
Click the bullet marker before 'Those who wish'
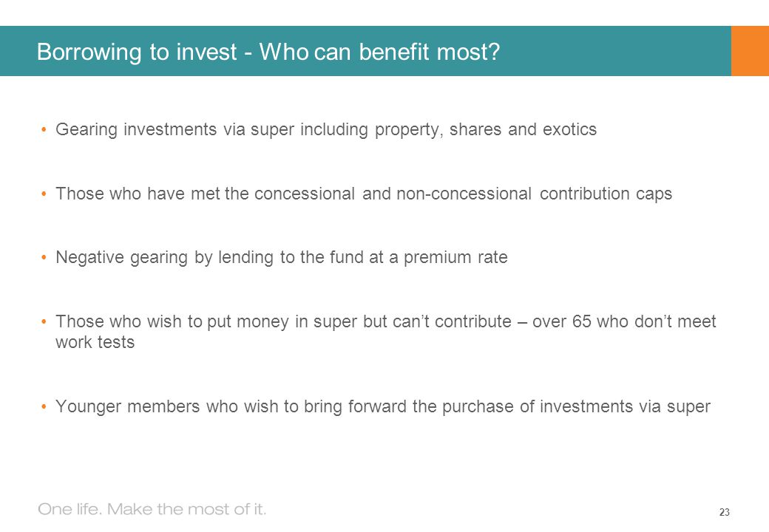(x=44, y=322)
